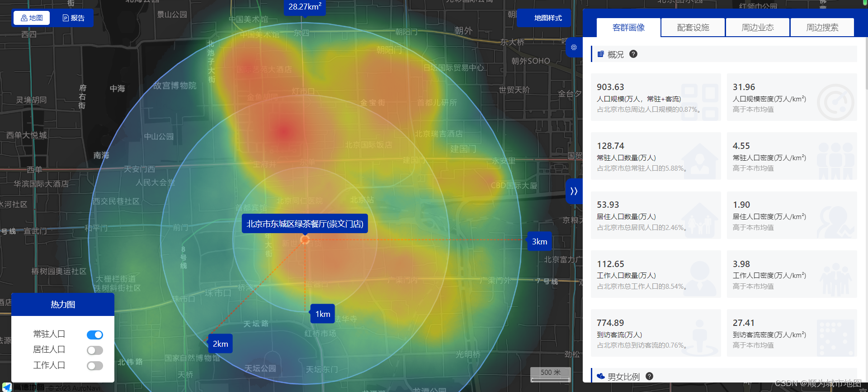The width and height of the screenshot is (868, 392).
Task: Select the 客群画像 tab
Action: (628, 28)
